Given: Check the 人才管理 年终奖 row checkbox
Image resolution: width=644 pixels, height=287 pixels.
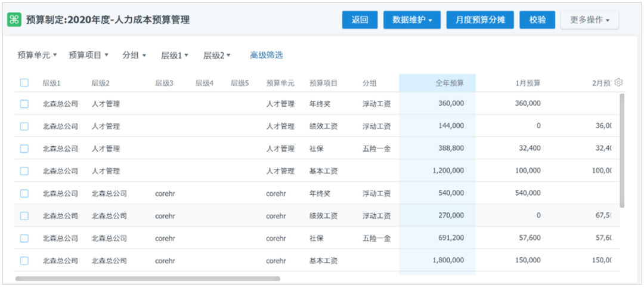Looking at the screenshot, I should pyautogui.click(x=24, y=104).
